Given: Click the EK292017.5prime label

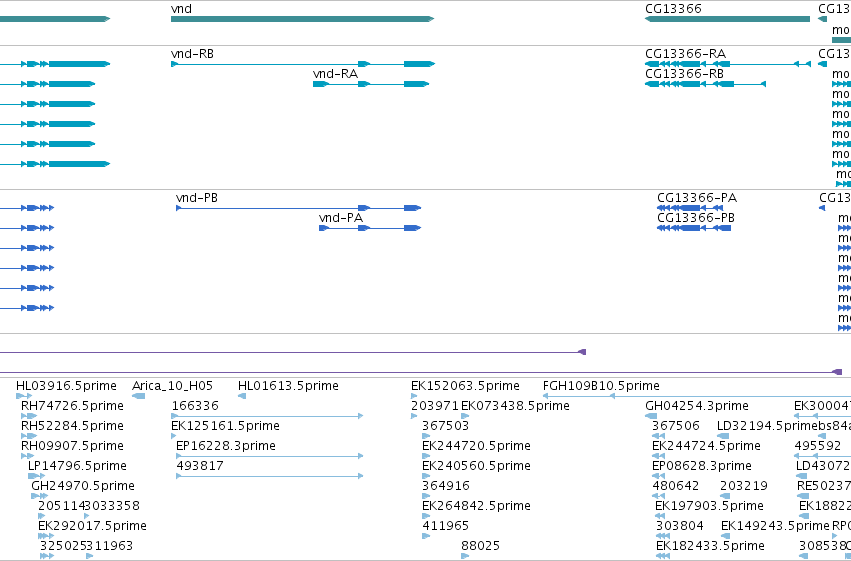Looking at the screenshot, I should 92,526.
